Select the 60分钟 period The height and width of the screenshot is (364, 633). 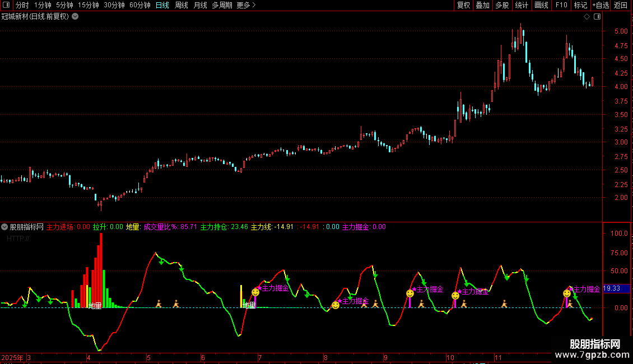pos(140,5)
